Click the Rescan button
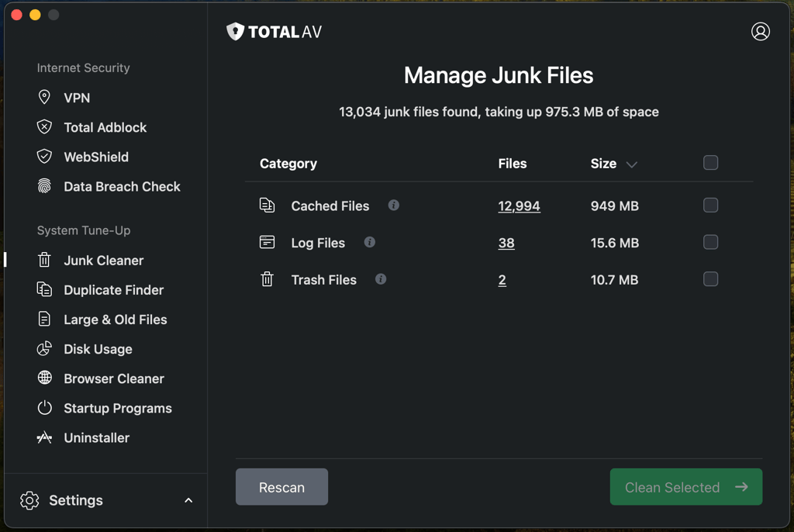This screenshot has width=794, height=532. click(x=281, y=486)
